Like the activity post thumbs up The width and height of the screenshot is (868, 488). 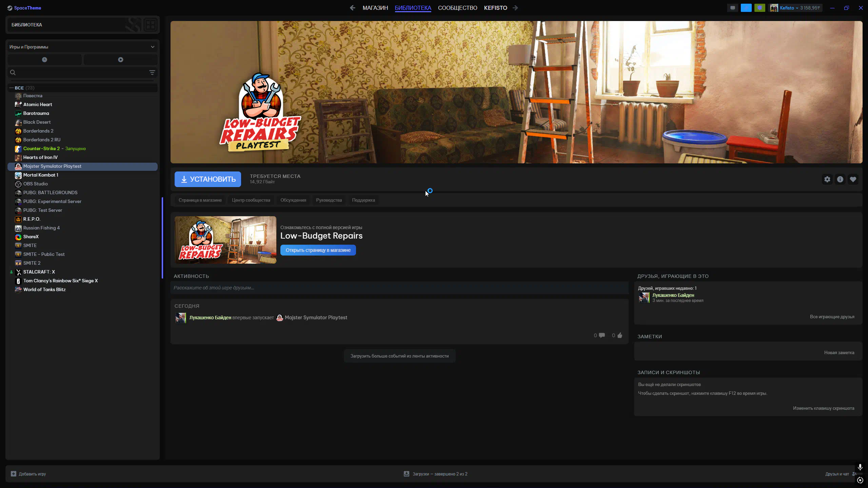pos(620,335)
